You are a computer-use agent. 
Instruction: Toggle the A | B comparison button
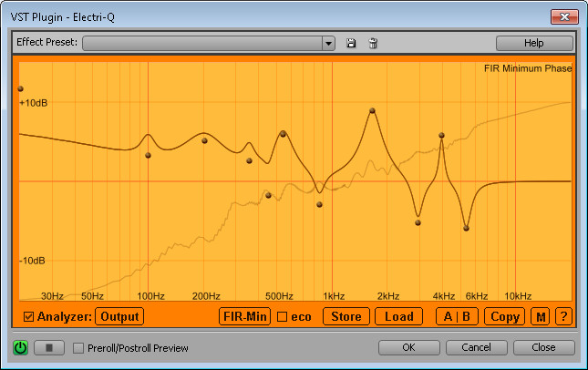457,317
